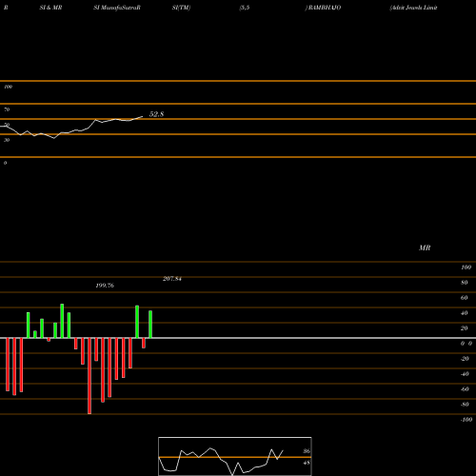Click the MunafaSutra header text

click(117, 8)
